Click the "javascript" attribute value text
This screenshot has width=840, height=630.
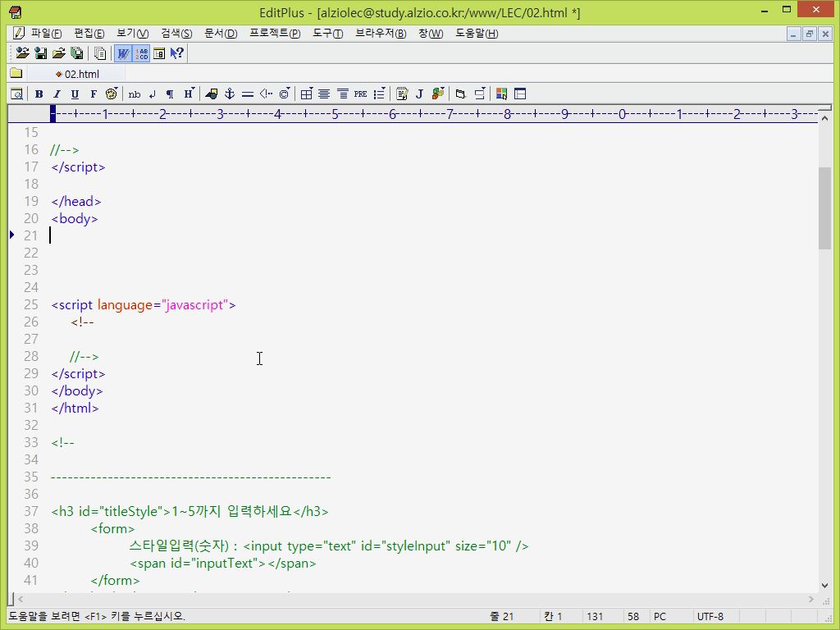point(194,305)
